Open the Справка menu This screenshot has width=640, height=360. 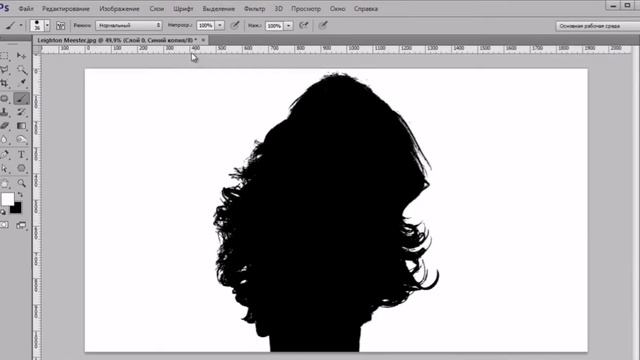(366, 9)
